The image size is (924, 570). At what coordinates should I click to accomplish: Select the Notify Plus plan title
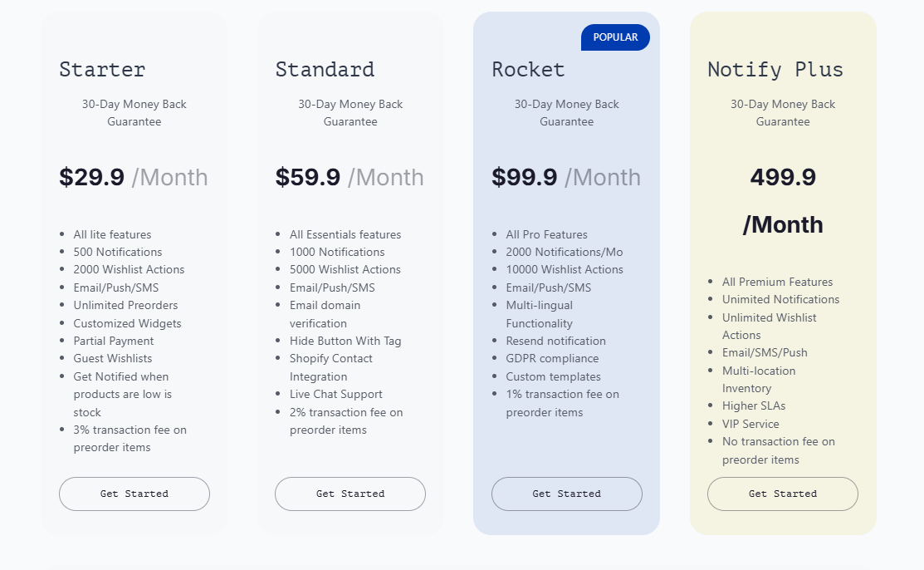775,69
